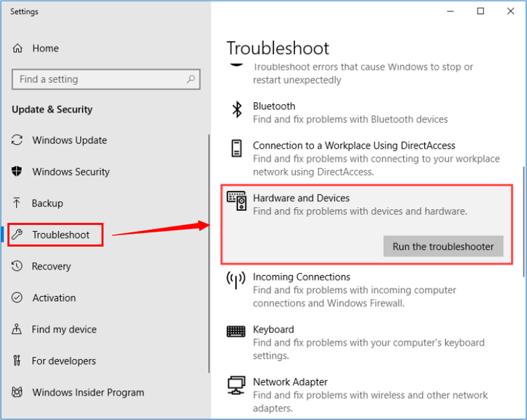Viewport: 527px width, 420px height.
Task: Click the Windows Insider Program cat icon
Action: (17, 392)
